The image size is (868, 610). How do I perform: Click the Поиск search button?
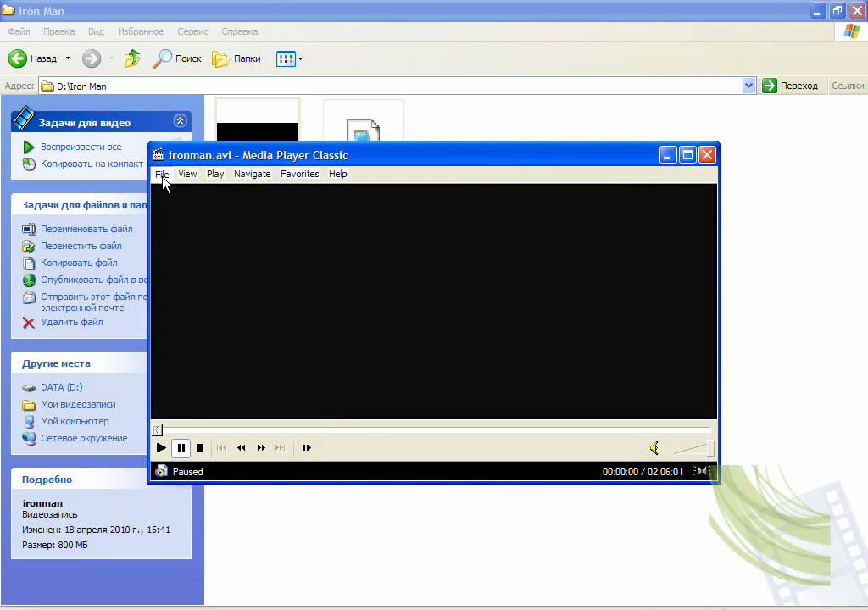(x=176, y=58)
